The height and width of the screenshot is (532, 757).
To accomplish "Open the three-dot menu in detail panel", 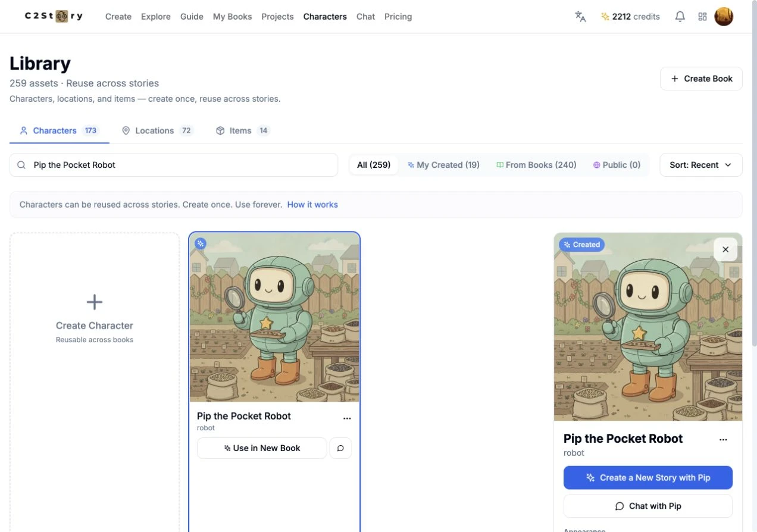I will coord(723,440).
